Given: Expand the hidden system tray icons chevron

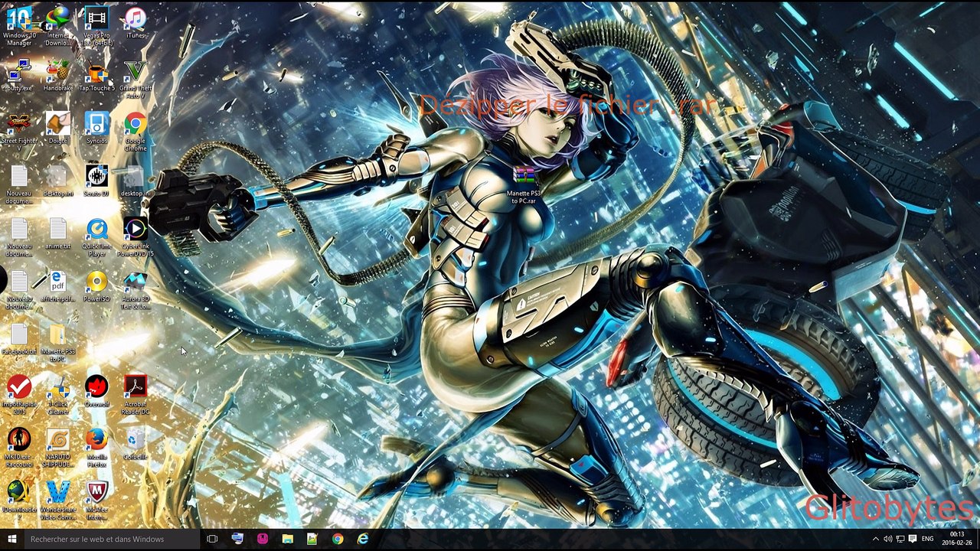Looking at the screenshot, I should pos(876,539).
